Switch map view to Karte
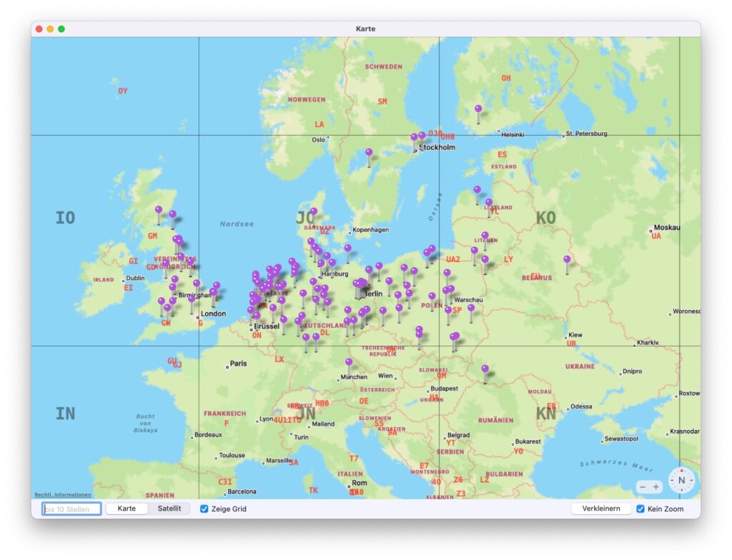The image size is (732, 560). tap(127, 509)
